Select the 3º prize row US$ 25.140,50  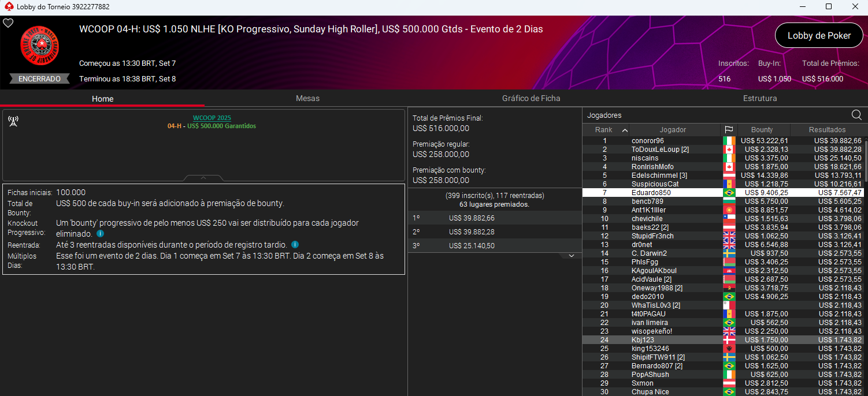point(495,246)
